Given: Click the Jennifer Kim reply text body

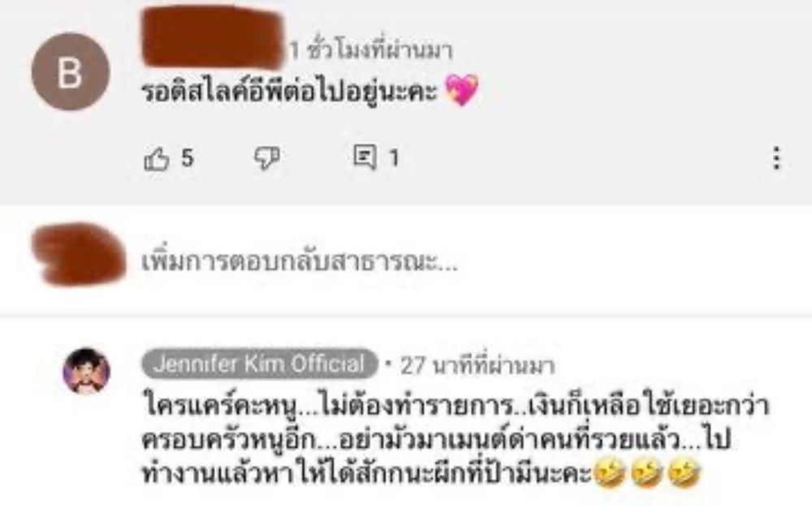Looking at the screenshot, I should [456, 441].
